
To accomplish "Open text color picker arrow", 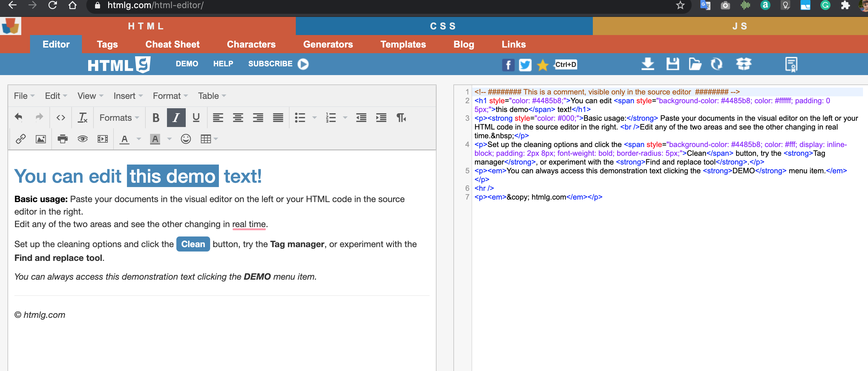I will (x=139, y=139).
